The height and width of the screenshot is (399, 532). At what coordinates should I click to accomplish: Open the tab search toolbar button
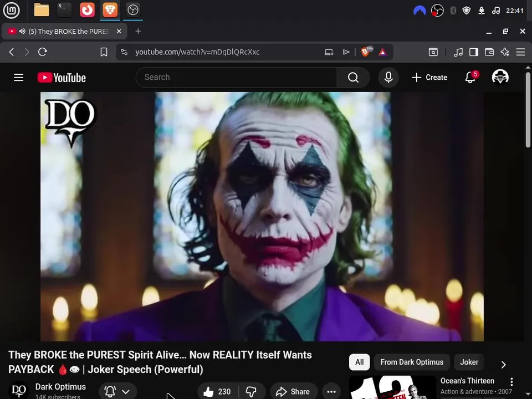pyautogui.click(x=433, y=52)
